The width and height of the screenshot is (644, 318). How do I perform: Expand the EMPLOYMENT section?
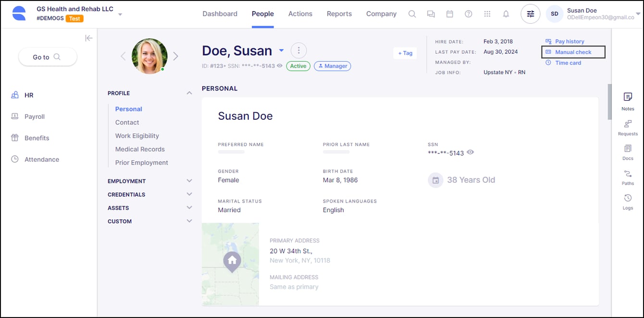click(x=189, y=181)
